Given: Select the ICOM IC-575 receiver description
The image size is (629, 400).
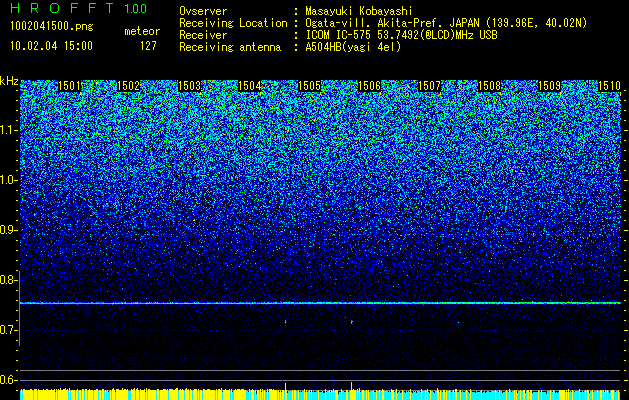Looking at the screenshot, I should tap(402, 35).
